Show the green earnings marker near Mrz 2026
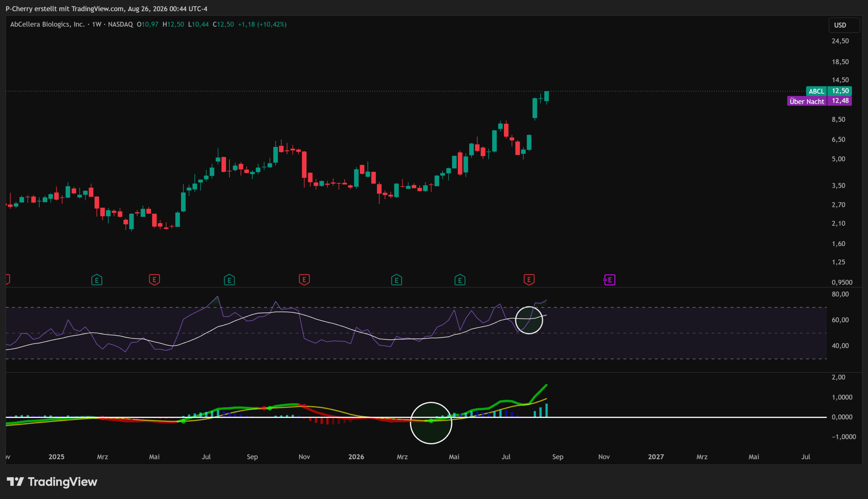Image resolution: width=868 pixels, height=499 pixels. (x=396, y=280)
